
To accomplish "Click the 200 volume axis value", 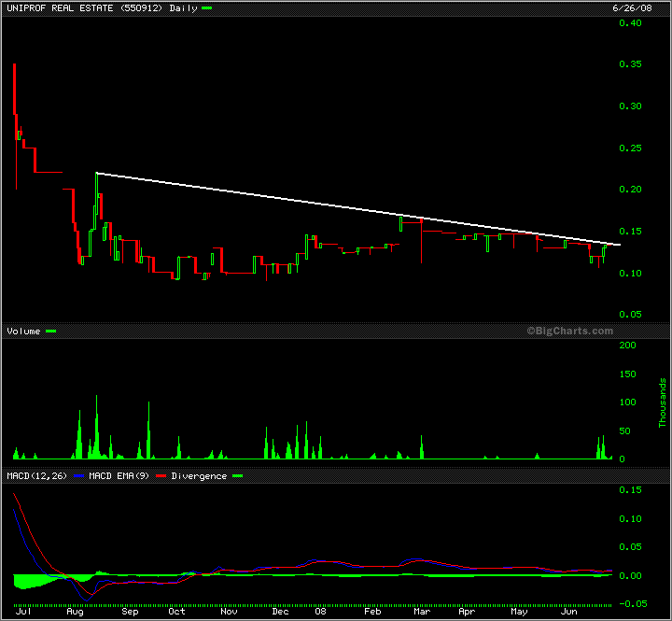I will coord(628,346).
